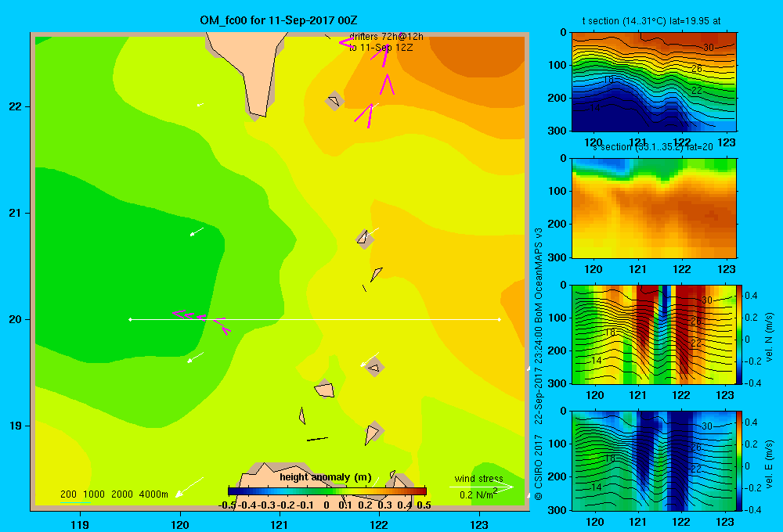This screenshot has width=783, height=532.
Task: Click the longitude label '119' on map axis
Action: point(80,524)
